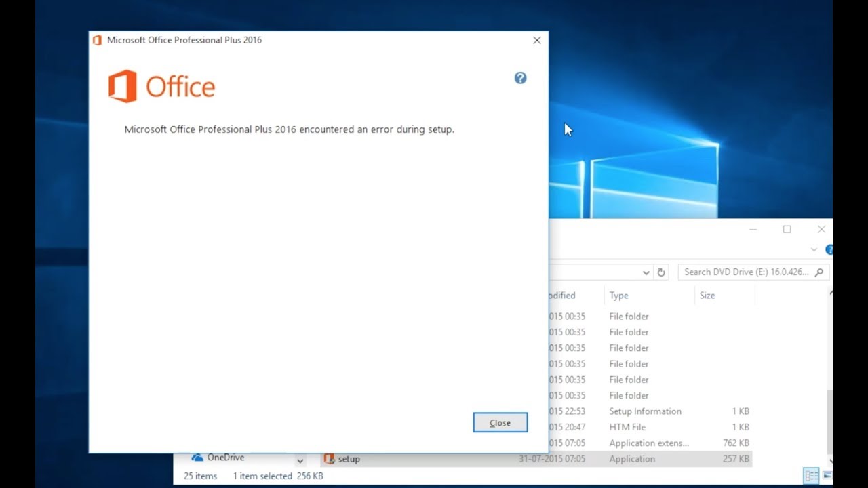Image resolution: width=868 pixels, height=488 pixels.
Task: Open File Explorer help icon
Action: [x=829, y=250]
